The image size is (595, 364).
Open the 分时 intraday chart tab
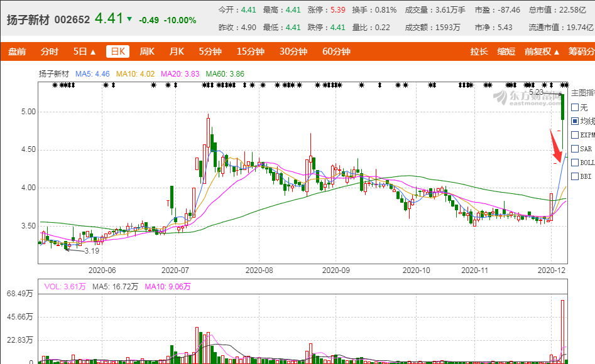pos(50,51)
